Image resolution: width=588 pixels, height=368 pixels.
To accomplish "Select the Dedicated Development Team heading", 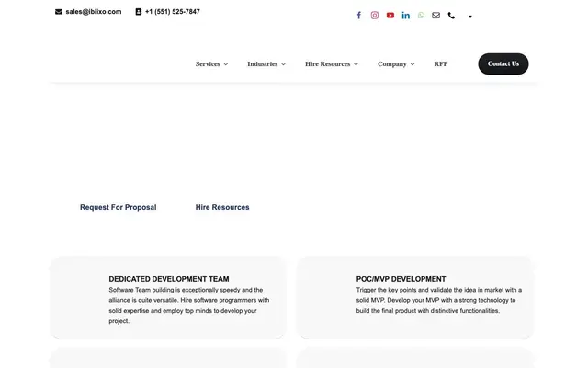I will (x=169, y=279).
